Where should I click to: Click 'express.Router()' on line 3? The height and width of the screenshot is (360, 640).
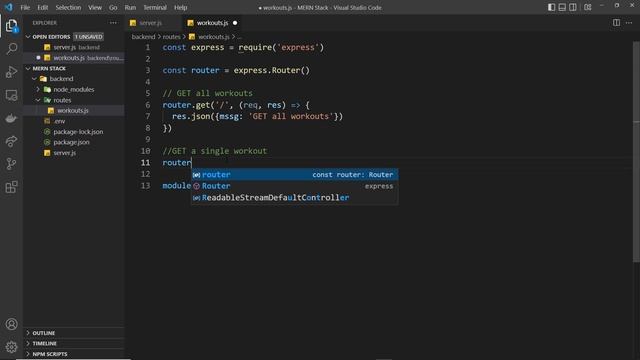[272, 70]
